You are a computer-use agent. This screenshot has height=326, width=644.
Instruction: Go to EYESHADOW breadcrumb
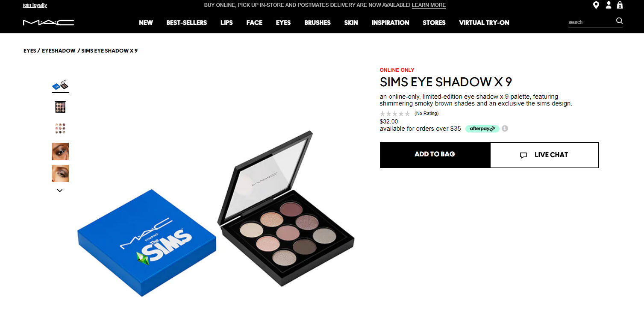pyautogui.click(x=59, y=51)
